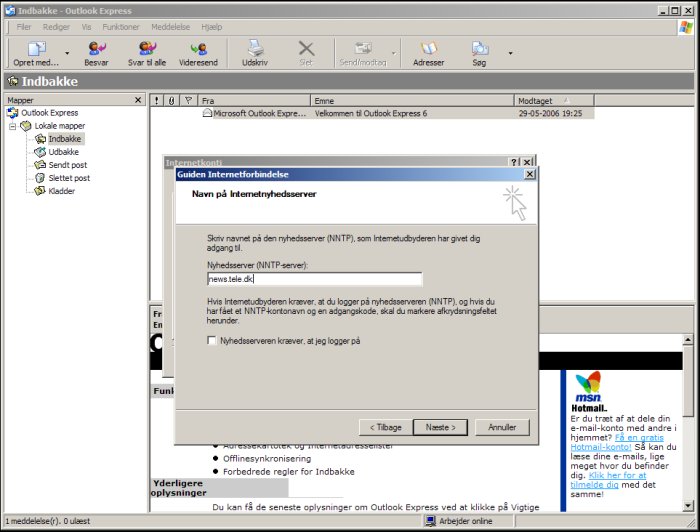Click the Næste button in wizard
The height and width of the screenshot is (532, 700).
pos(440,427)
